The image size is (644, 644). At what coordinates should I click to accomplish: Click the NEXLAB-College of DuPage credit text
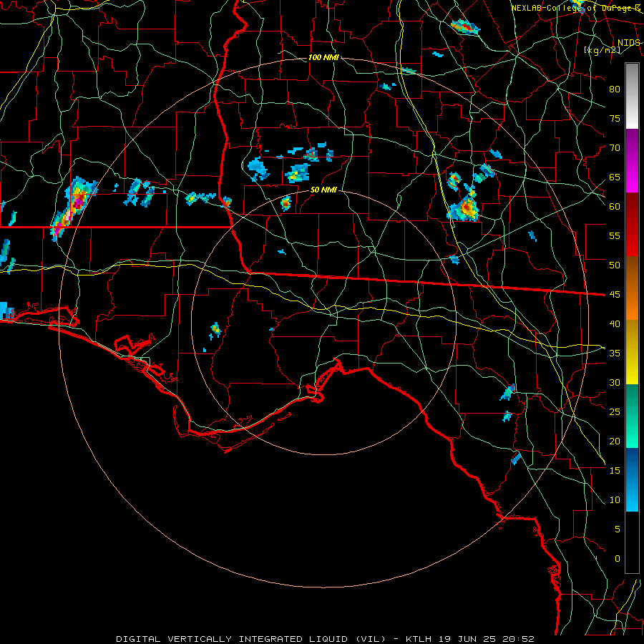click(576, 8)
